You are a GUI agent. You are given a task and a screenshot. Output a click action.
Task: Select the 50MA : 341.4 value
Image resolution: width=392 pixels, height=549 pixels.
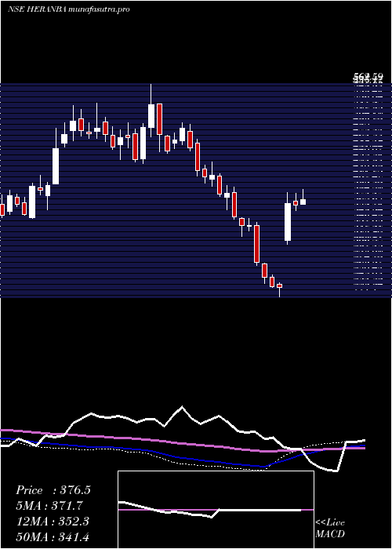point(53,536)
